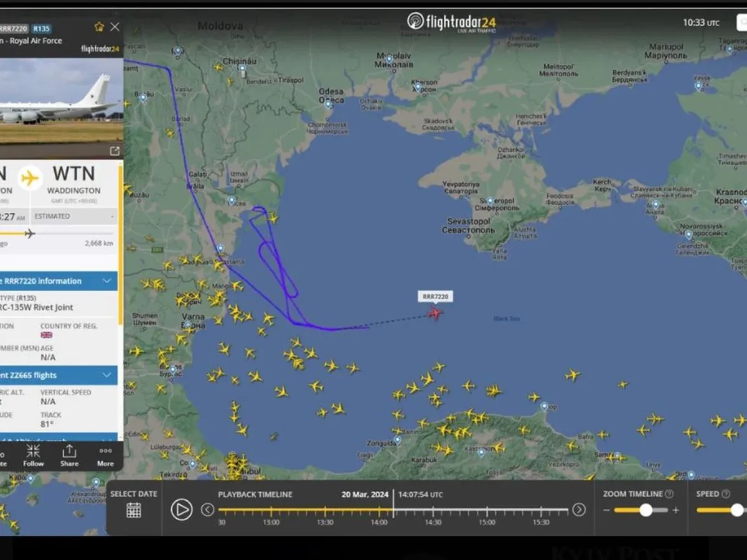Image resolution: width=747 pixels, height=560 pixels.
Task: Open the Select Date calendar icon
Action: 133,510
